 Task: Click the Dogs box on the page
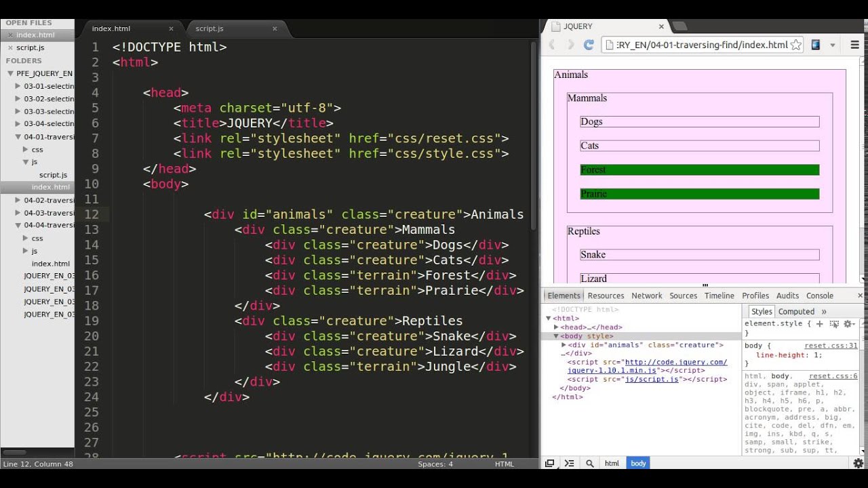700,122
